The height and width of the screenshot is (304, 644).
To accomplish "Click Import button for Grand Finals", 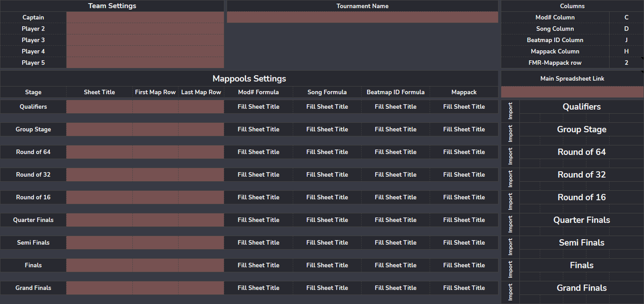I will click(x=510, y=292).
